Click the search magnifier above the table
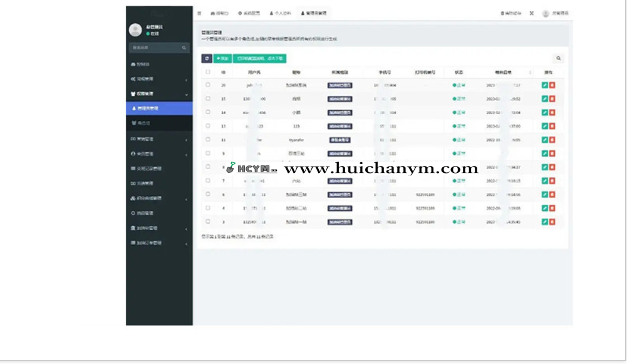The height and width of the screenshot is (364, 627). (x=559, y=58)
